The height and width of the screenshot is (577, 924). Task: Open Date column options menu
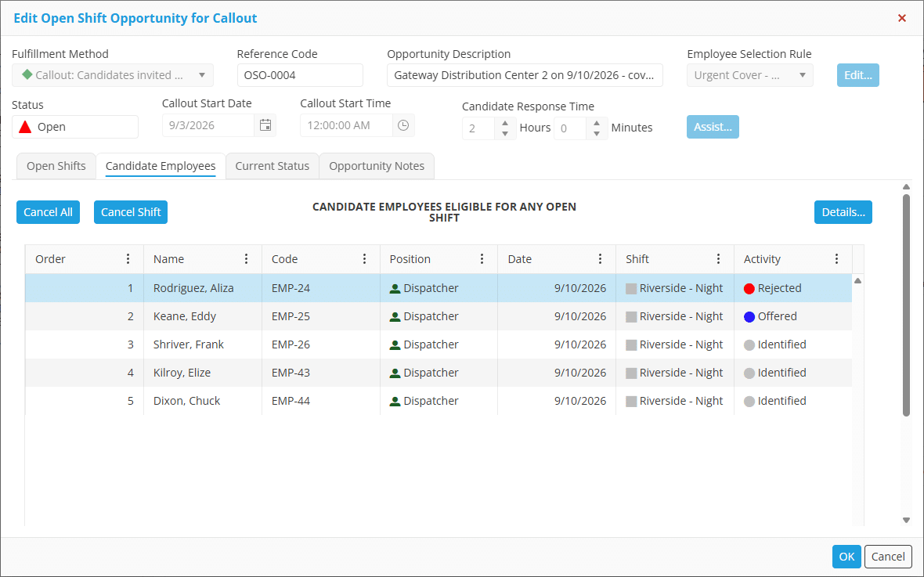point(600,258)
